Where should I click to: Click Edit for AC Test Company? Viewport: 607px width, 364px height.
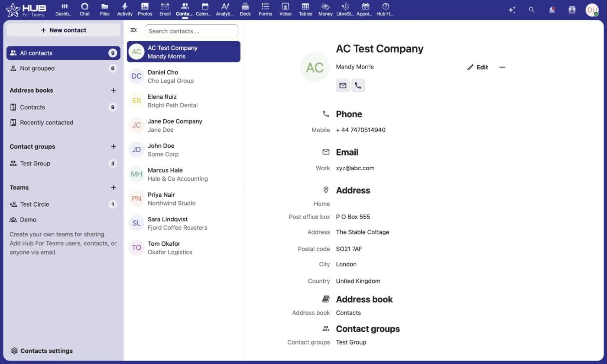477,67
